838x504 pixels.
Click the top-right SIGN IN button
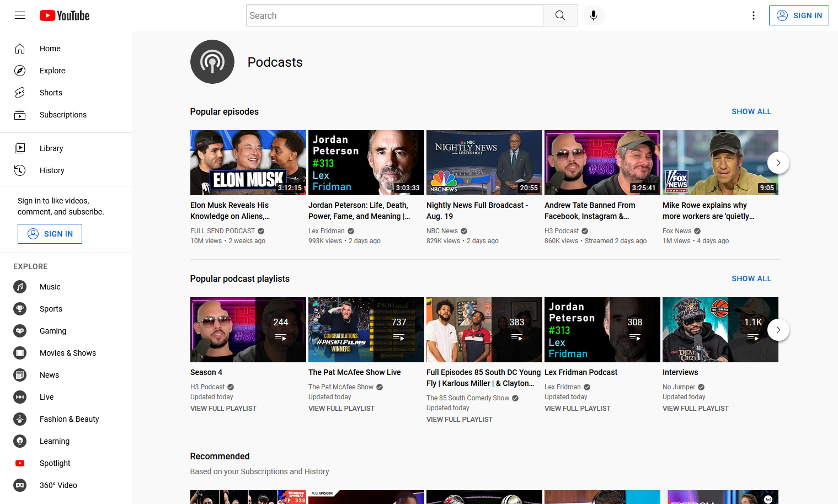click(799, 15)
